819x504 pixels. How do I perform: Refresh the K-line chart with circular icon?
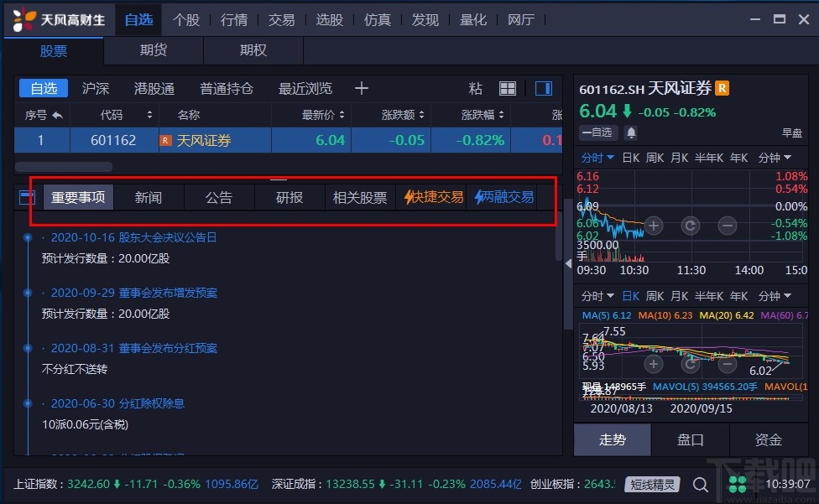[691, 225]
